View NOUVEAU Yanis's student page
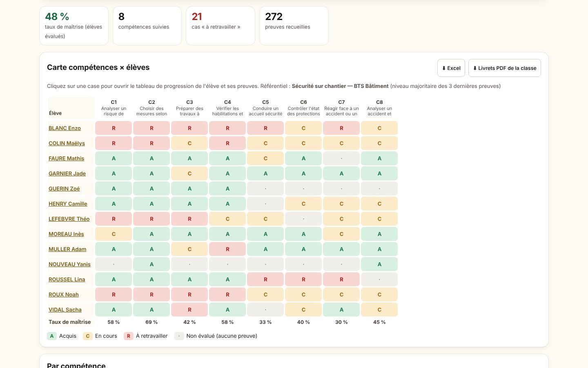The height and width of the screenshot is (368, 588). (x=69, y=264)
